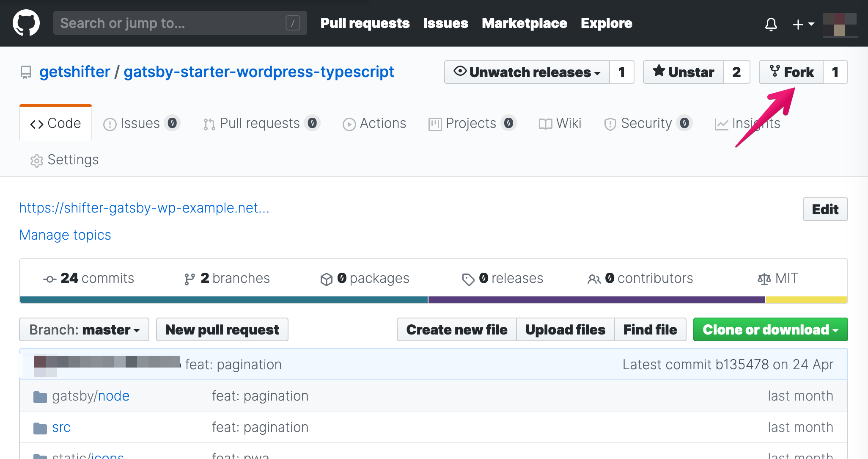Open the getshifter owner link
Viewport: 868px width, 459px height.
point(75,72)
